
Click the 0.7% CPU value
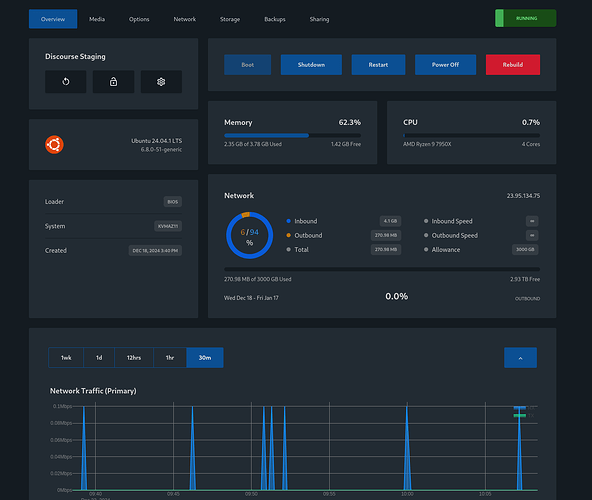click(x=531, y=122)
